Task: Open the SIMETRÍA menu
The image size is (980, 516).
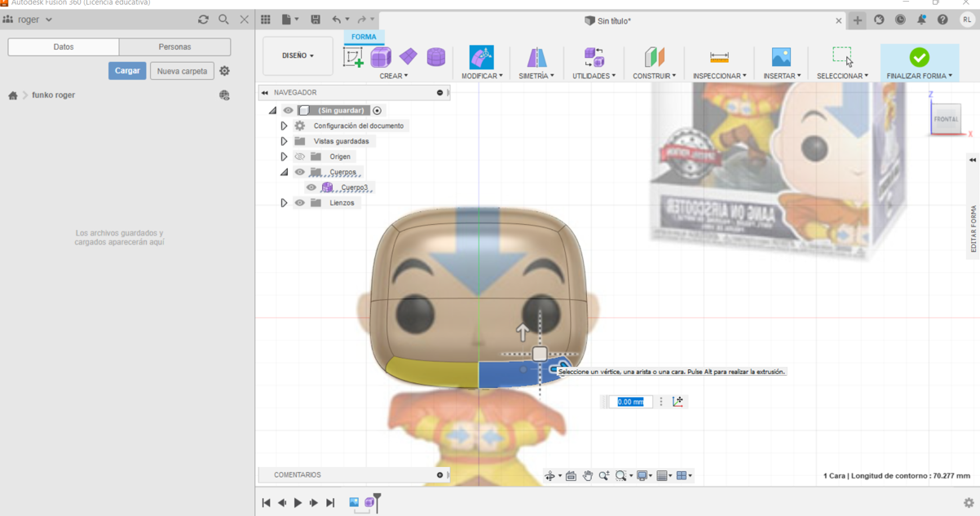Action: pyautogui.click(x=536, y=76)
